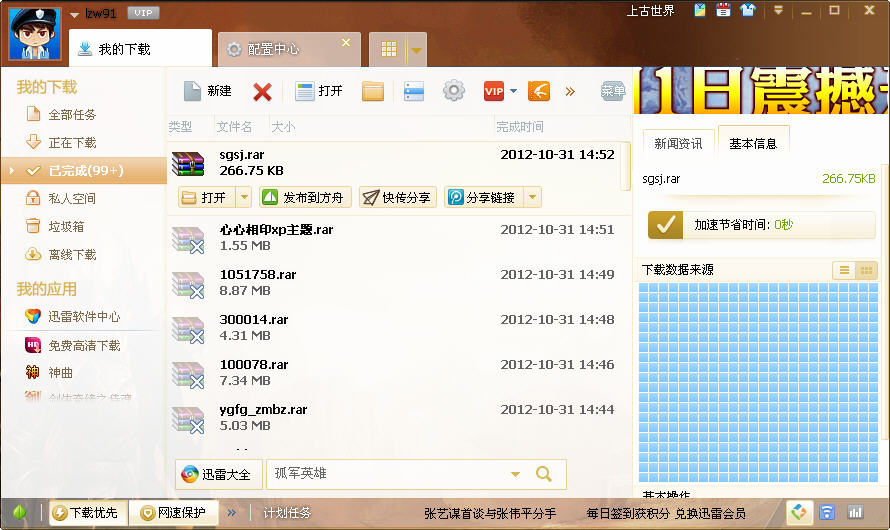Click the 网速保护 button in status bar

click(174, 513)
